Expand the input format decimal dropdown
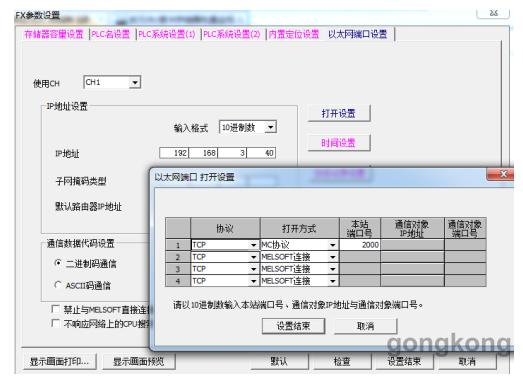 coord(271,127)
